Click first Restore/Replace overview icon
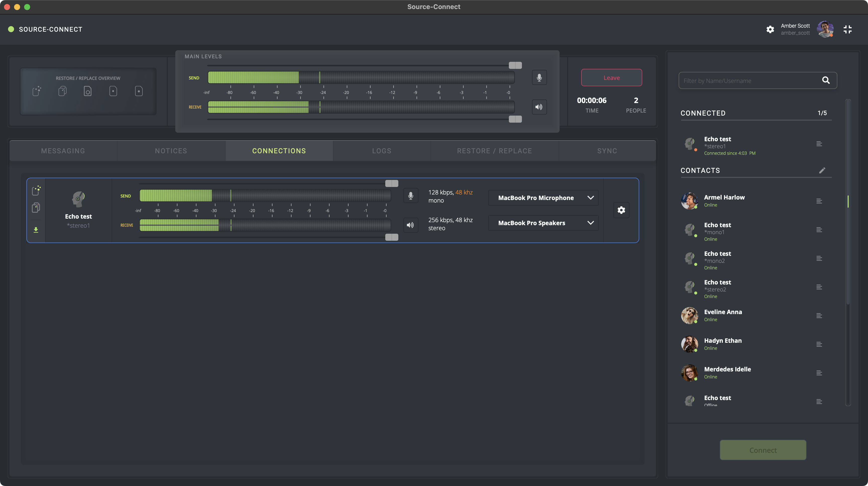This screenshot has width=868, height=486. tap(37, 91)
